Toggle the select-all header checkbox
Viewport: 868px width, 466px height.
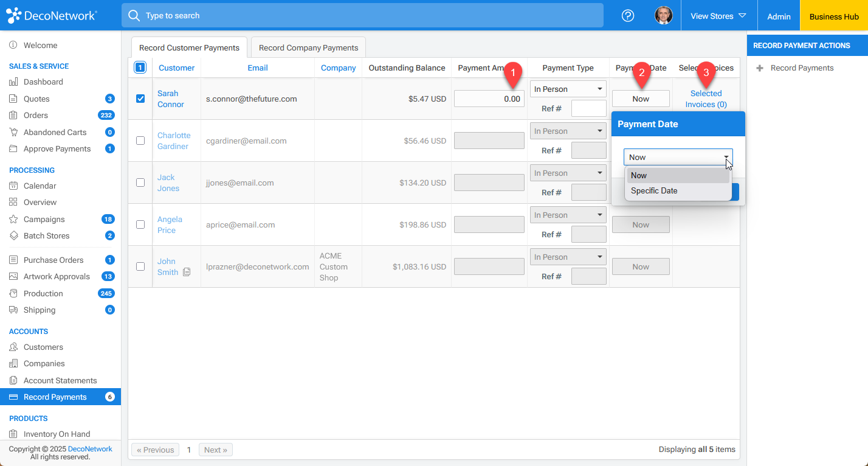pos(140,68)
